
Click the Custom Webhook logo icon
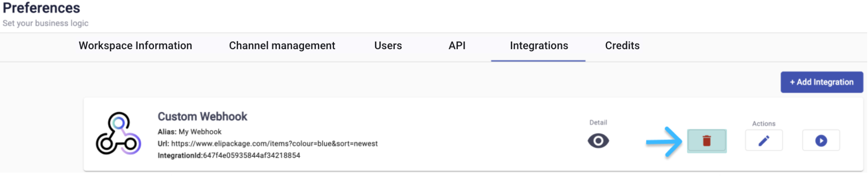click(118, 133)
